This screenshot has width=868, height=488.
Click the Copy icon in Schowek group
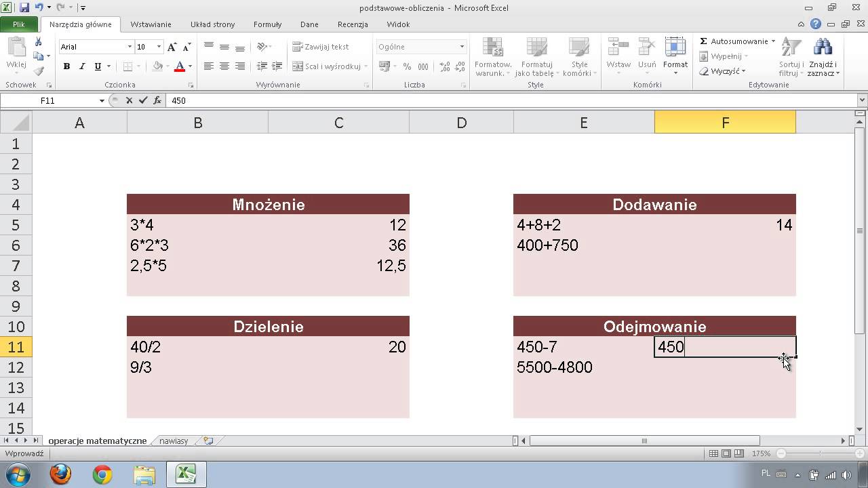[x=38, y=56]
